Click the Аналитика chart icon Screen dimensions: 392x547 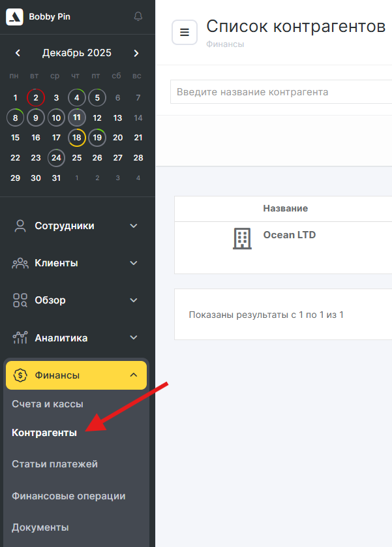20,337
